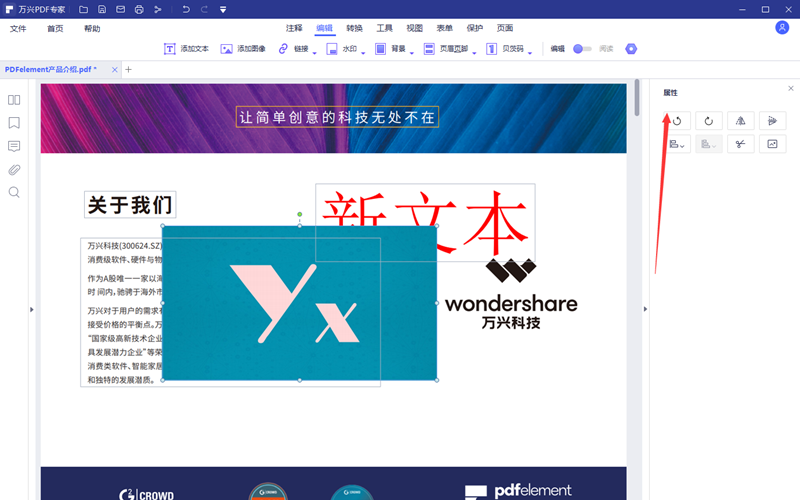The height and width of the screenshot is (500, 800).
Task: Click the green rotation handle above image
Action: [299, 214]
